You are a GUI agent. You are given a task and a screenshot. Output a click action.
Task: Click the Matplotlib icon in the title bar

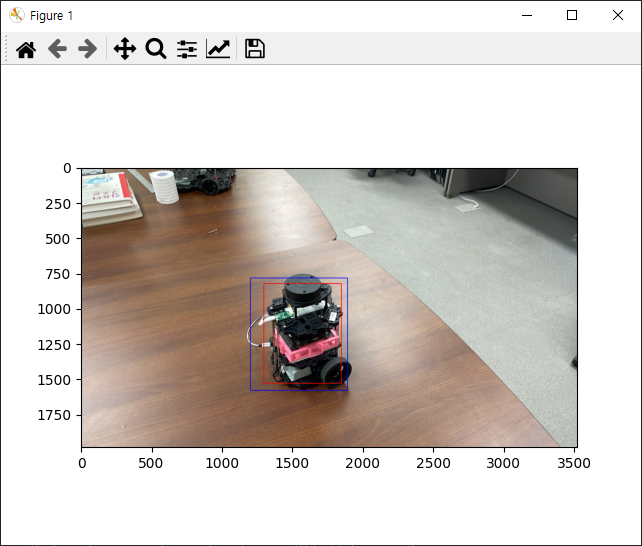coord(16,15)
